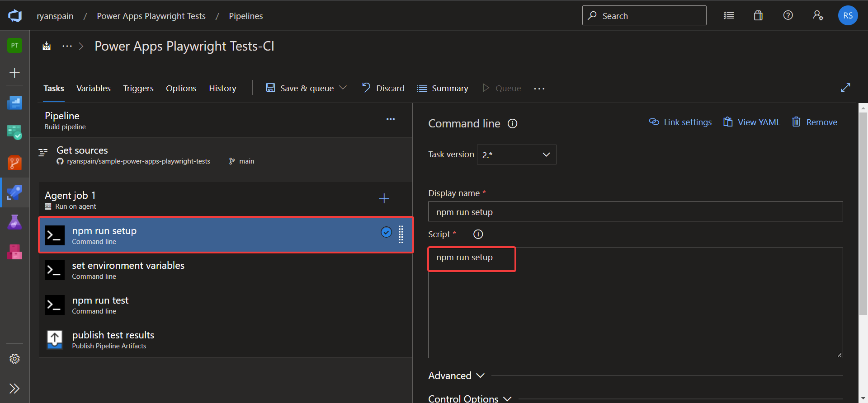Click the Command line info icon
The width and height of the screenshot is (868, 403).
click(512, 123)
